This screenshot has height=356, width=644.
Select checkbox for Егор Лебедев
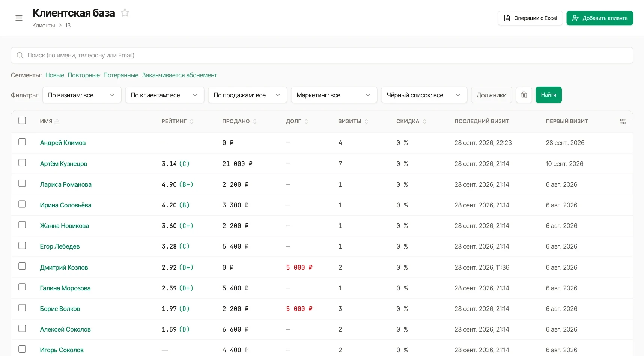22,245
